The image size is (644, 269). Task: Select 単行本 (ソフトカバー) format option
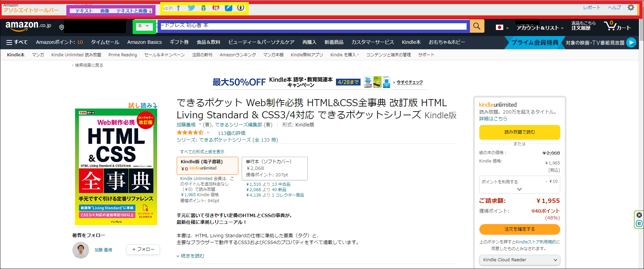[x=275, y=169]
